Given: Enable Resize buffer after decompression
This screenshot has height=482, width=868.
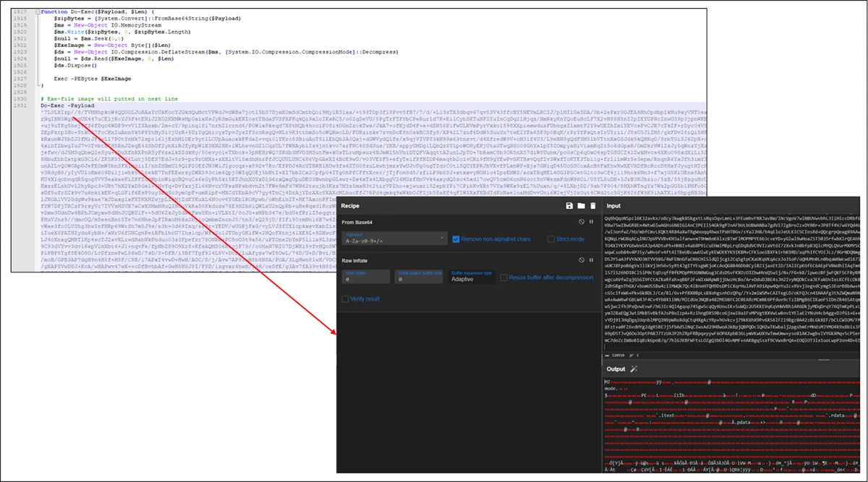Looking at the screenshot, I should point(504,278).
